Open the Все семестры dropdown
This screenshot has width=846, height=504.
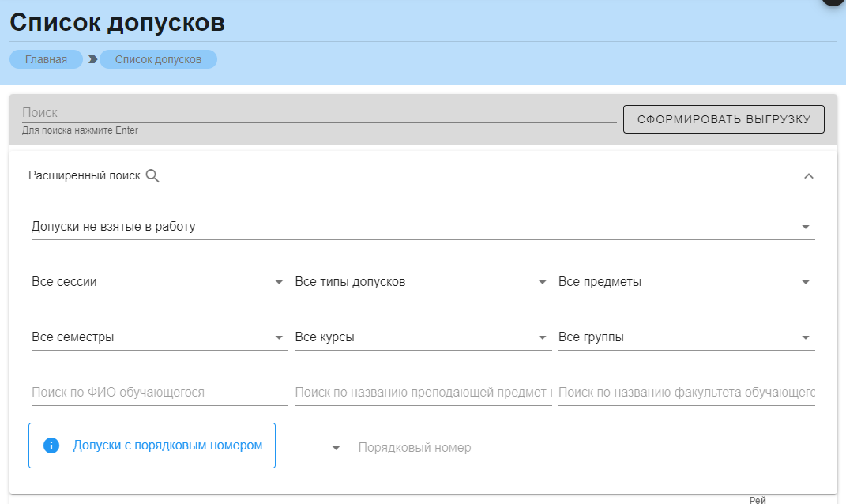coord(159,337)
